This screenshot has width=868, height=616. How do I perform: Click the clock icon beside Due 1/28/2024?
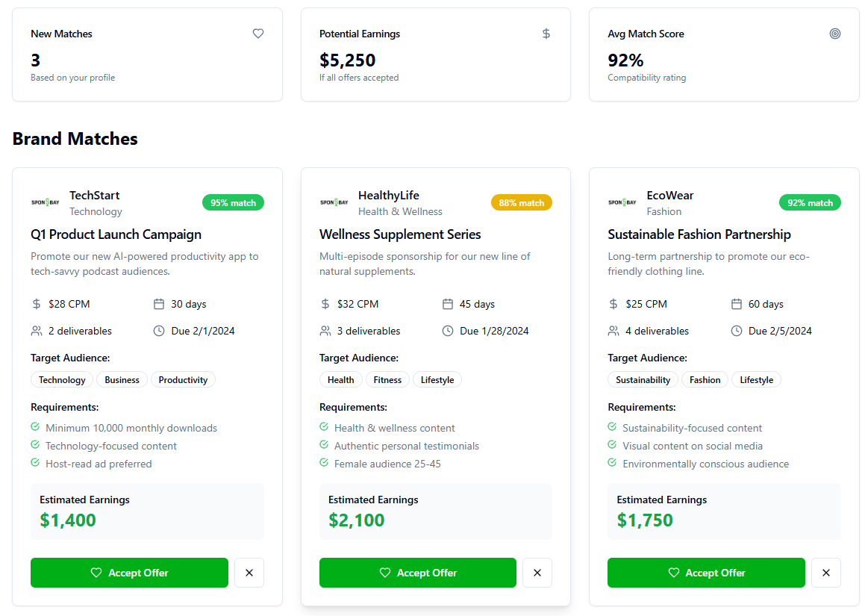click(x=448, y=331)
